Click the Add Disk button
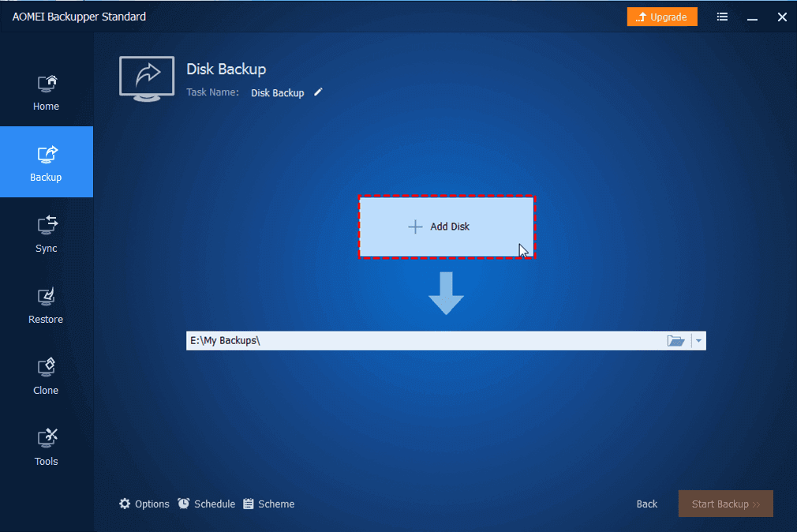 [447, 227]
